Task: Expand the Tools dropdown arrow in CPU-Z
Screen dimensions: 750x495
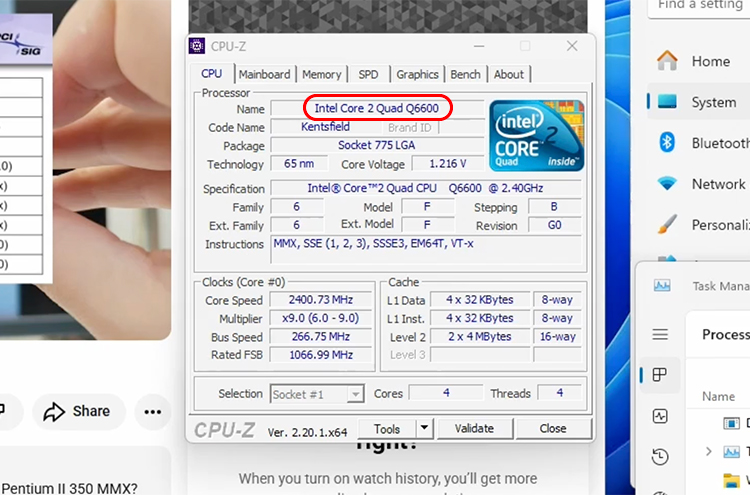Action: click(424, 429)
